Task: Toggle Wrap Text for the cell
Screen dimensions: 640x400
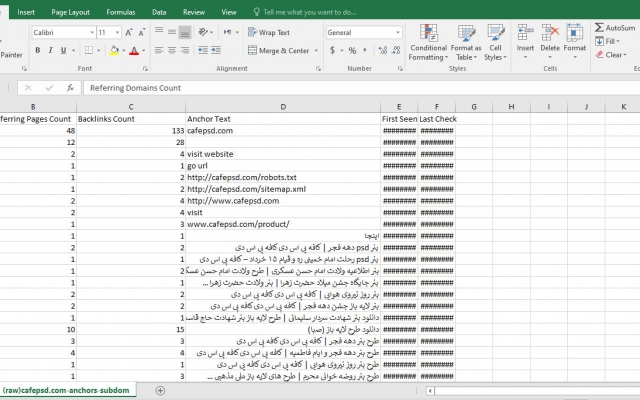Action: coord(269,32)
